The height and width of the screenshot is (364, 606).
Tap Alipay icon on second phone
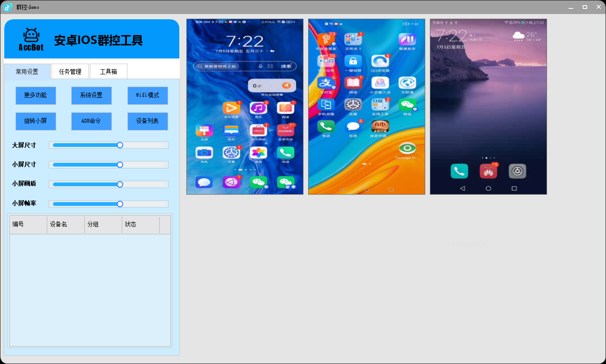326,83
